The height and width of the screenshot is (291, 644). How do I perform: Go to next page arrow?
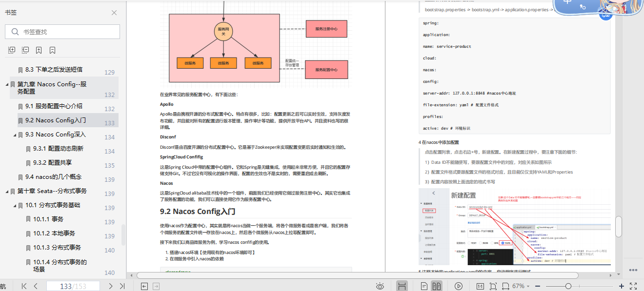coord(111,286)
